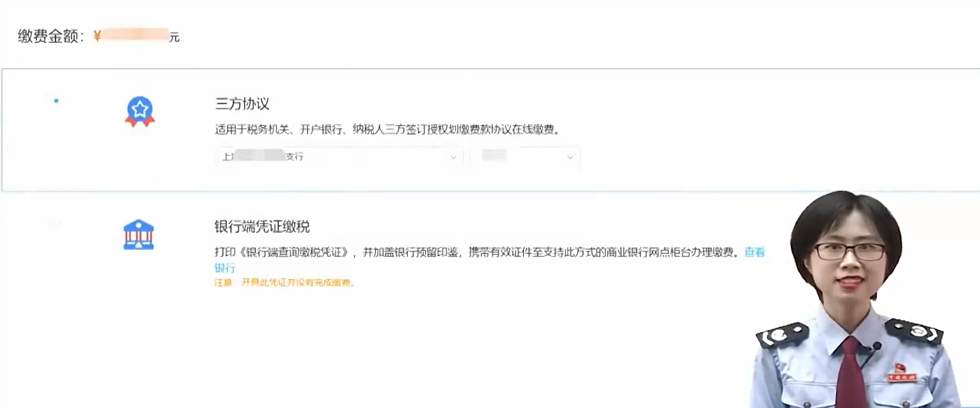Viewport: 980px width, 408px height.
Task: Click the blurred 缴费金额 amount value
Action: pos(135,35)
